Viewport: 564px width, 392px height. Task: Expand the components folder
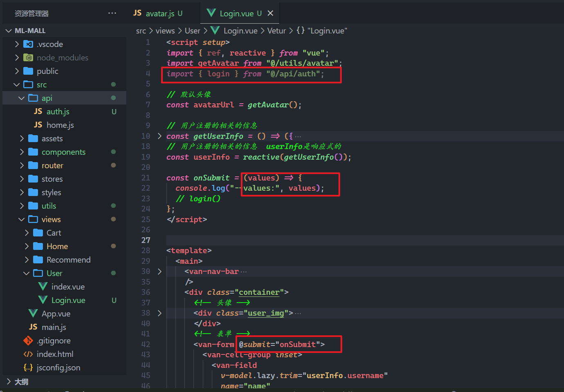pos(22,152)
